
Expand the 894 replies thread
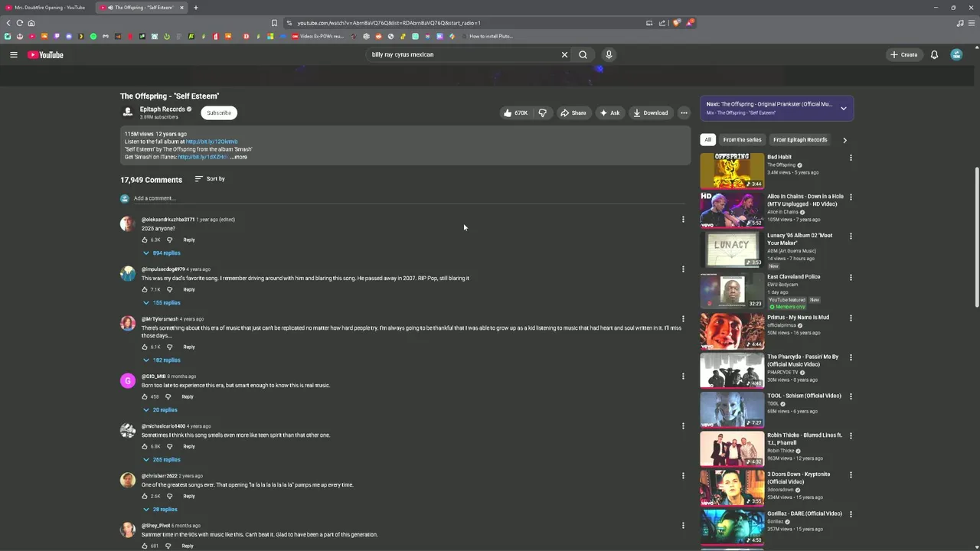162,253
